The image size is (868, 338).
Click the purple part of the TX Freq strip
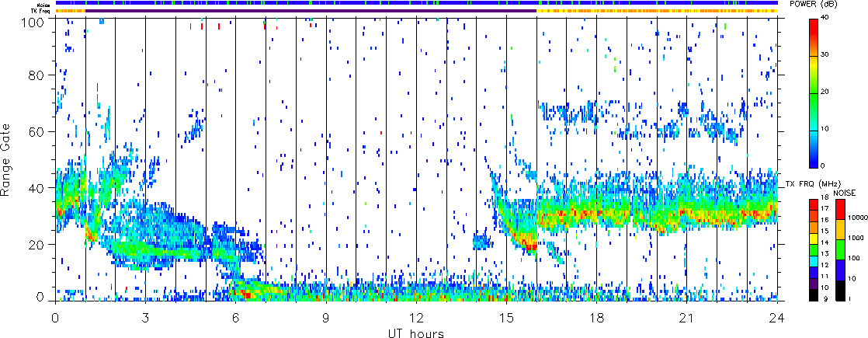coord(311,11)
